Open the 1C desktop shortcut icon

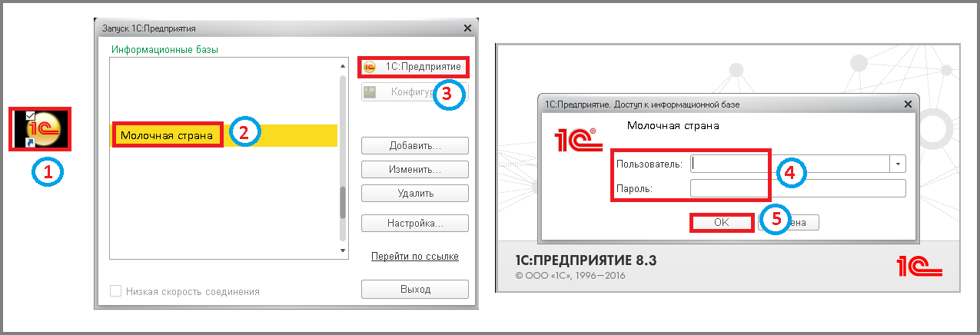[41, 128]
